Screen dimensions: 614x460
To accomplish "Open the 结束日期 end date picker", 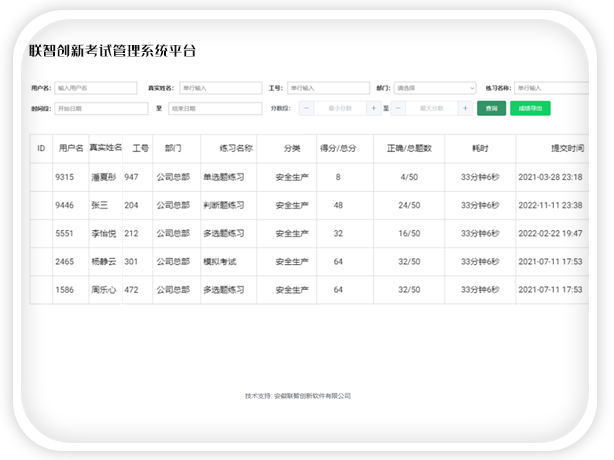I will coord(212,108).
